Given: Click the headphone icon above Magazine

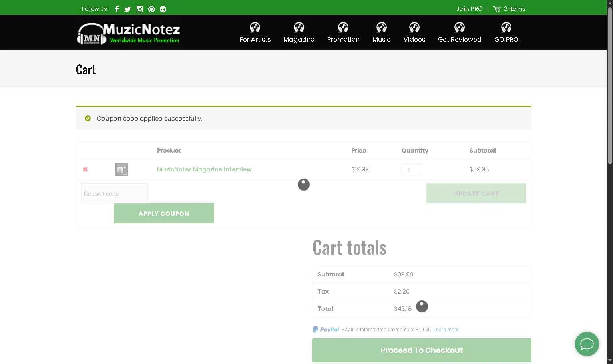Looking at the screenshot, I should [x=299, y=27].
